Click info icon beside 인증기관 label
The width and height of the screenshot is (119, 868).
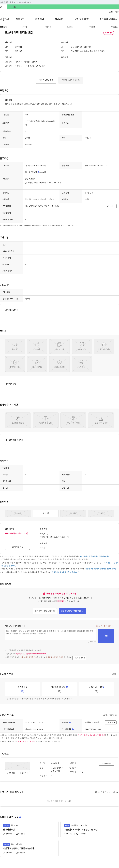[70, 722]
